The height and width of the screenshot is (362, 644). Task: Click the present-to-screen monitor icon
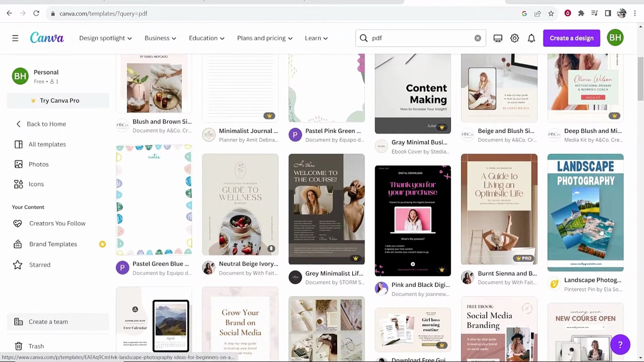coord(497,38)
